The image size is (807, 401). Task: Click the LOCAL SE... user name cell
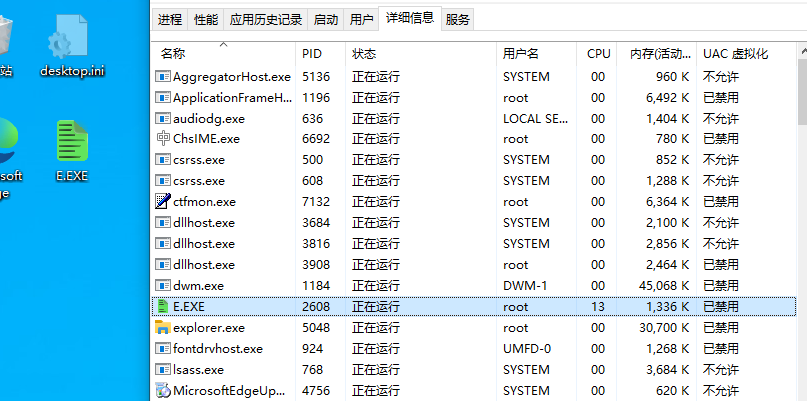point(536,118)
